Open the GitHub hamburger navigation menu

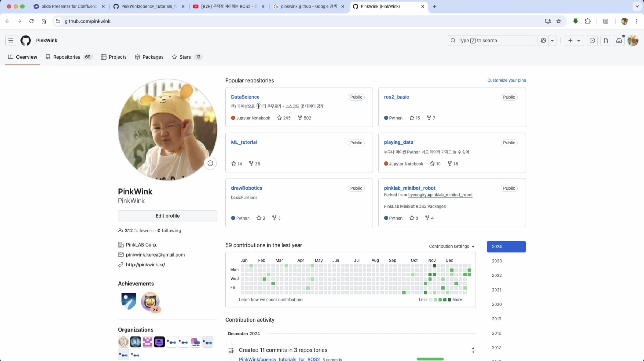(11, 41)
